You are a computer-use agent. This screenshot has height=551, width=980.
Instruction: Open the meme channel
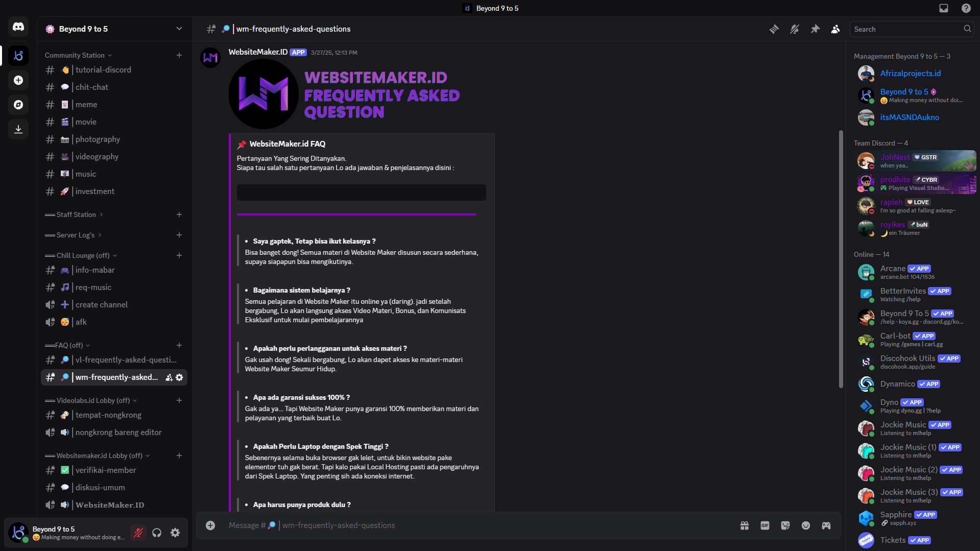pyautogui.click(x=114, y=105)
